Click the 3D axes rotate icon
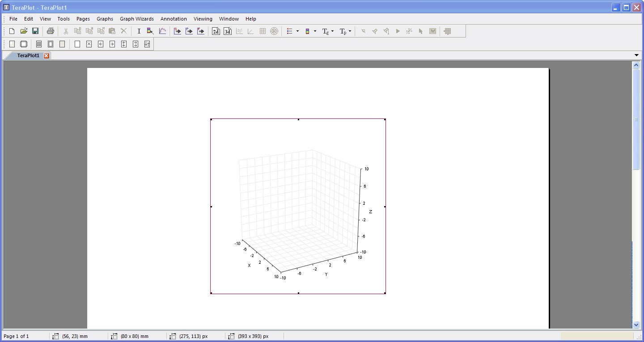 [x=409, y=31]
